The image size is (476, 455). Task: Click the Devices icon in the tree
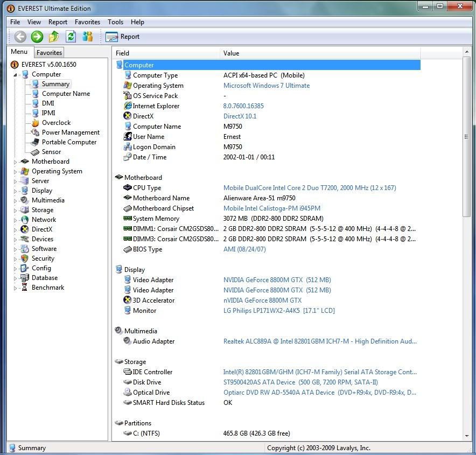pos(25,239)
